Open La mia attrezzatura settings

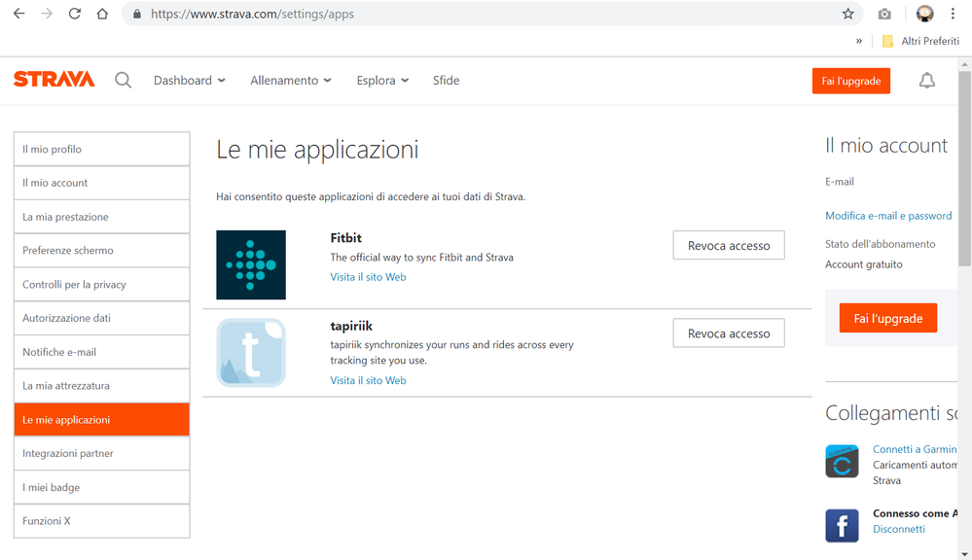[101, 385]
